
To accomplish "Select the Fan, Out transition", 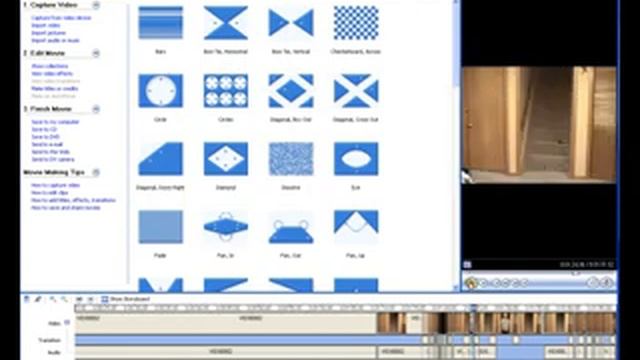I will coord(291,227).
